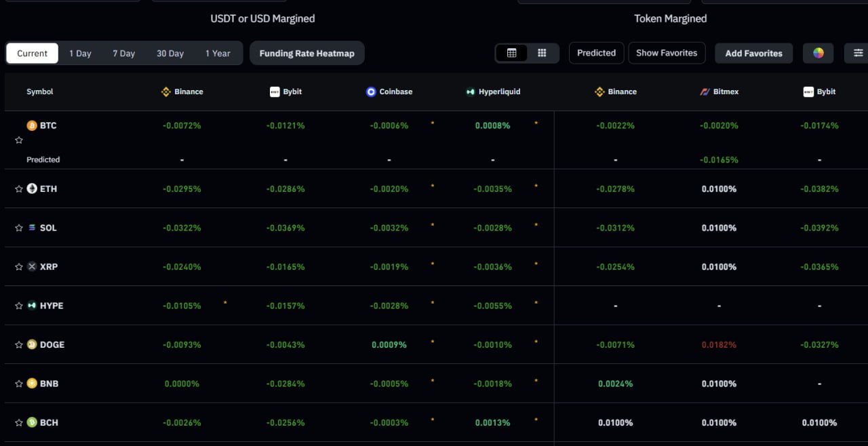Click the Bitmex exchange logo
This screenshot has height=446, width=868.
coord(705,92)
